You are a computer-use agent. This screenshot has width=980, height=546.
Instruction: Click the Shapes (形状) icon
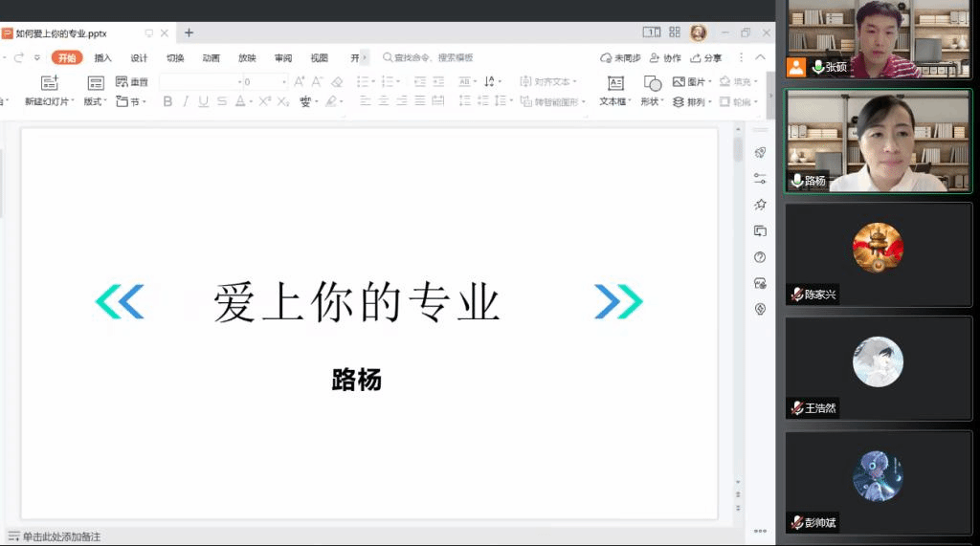click(x=652, y=83)
